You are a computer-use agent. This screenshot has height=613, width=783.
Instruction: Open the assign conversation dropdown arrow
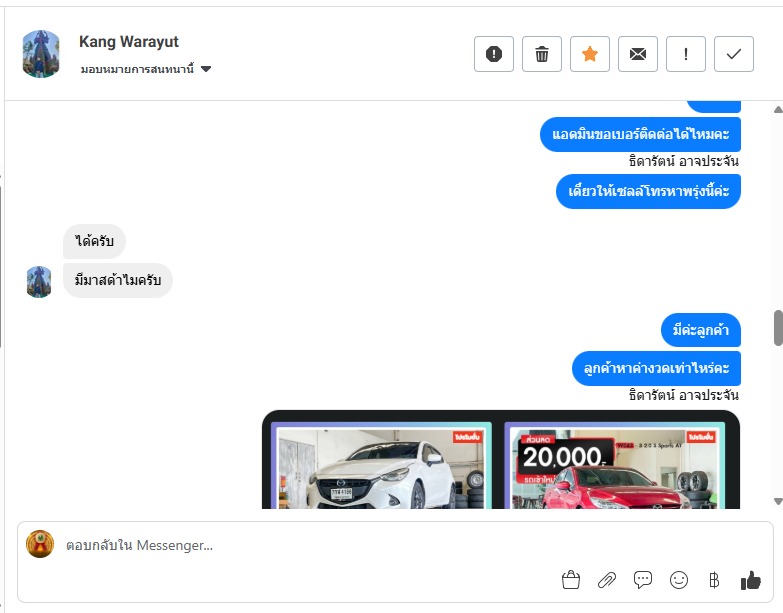point(206,69)
